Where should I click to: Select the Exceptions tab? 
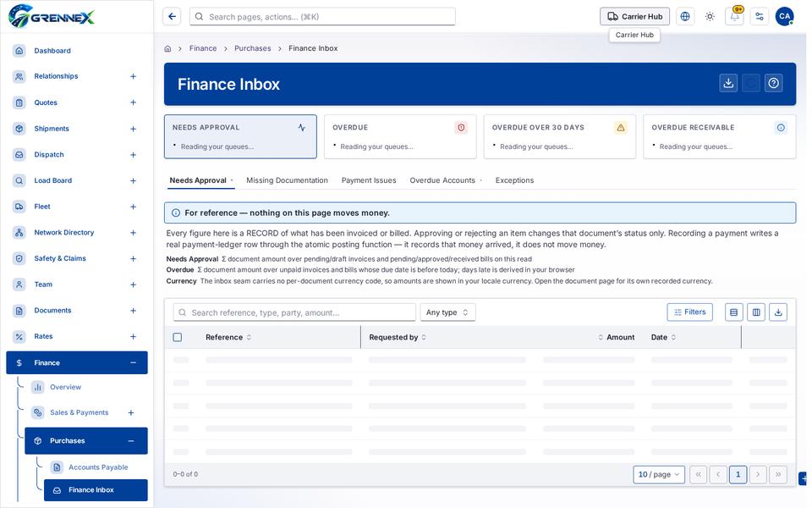[x=514, y=180]
